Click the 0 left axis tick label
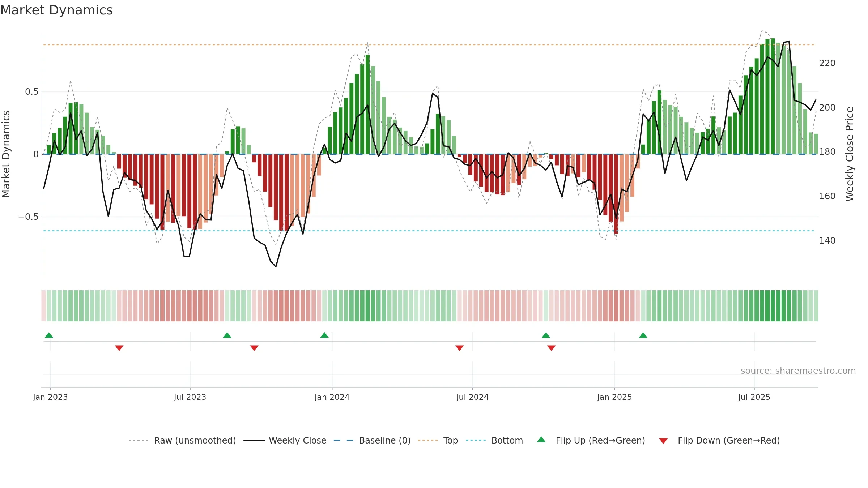The image size is (868, 488). [x=36, y=154]
